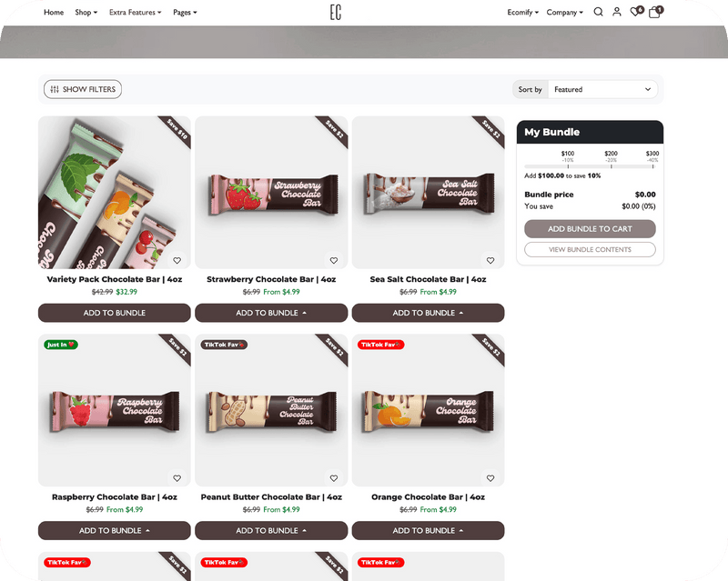The height and width of the screenshot is (581, 728).
Task: Expand Add to Bundle options for Strawberry bar
Action: [x=271, y=313]
